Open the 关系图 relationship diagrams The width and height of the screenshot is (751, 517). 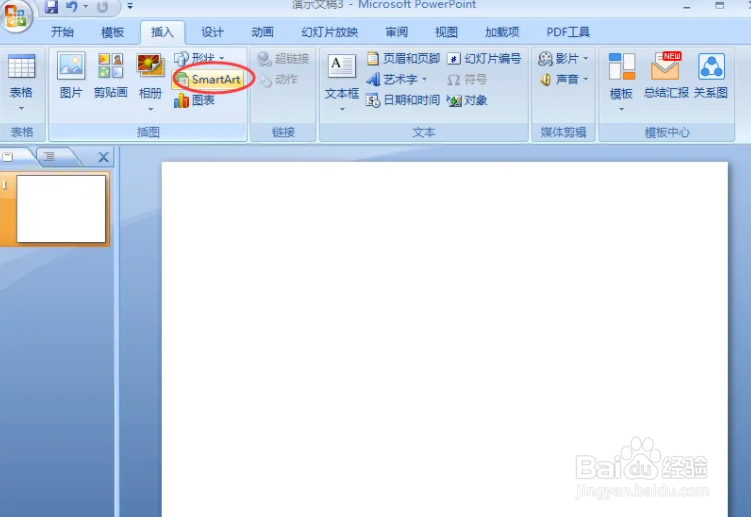tap(711, 75)
